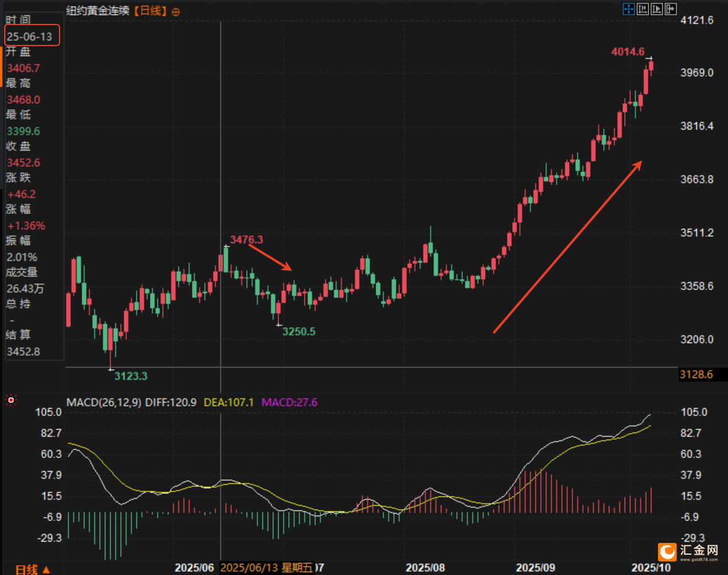Click the 3123.3 low price marker

[131, 376]
